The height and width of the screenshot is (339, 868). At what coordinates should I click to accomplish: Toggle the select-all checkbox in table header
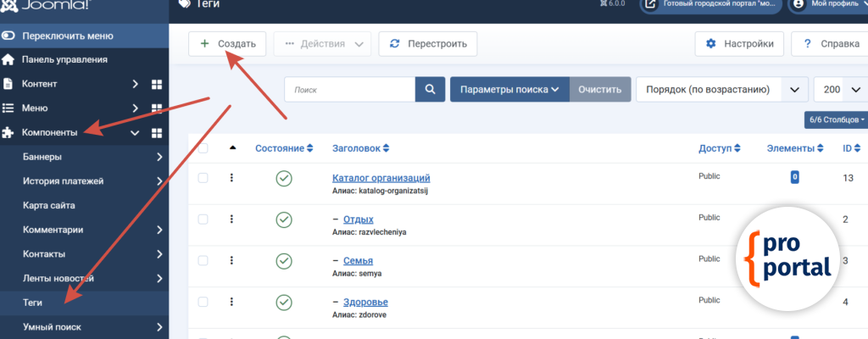click(203, 148)
